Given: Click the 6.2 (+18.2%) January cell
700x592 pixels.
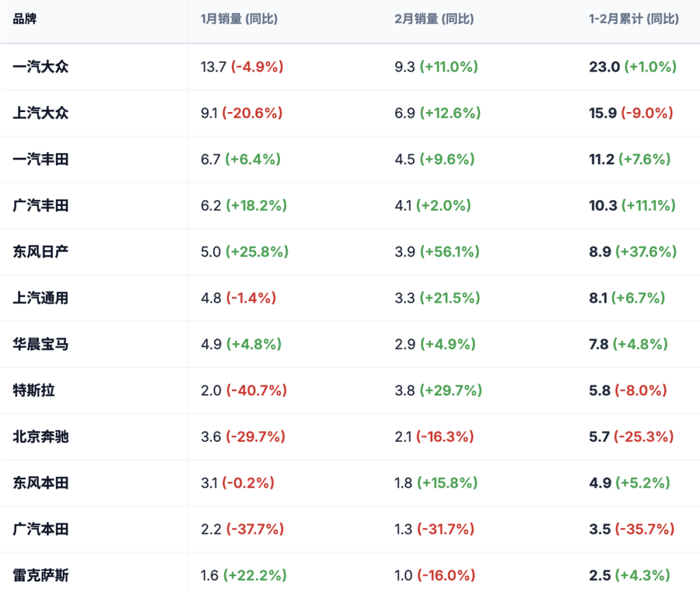Looking at the screenshot, I should click(x=244, y=206).
